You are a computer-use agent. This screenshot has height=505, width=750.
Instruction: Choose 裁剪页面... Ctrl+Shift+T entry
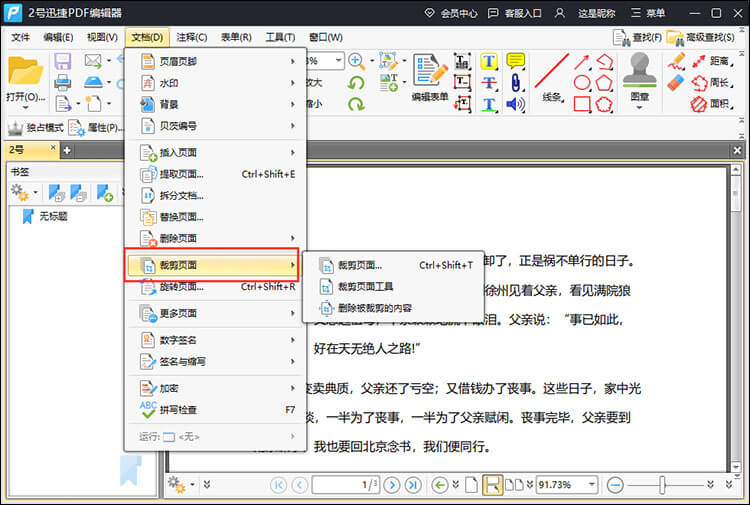click(394, 265)
